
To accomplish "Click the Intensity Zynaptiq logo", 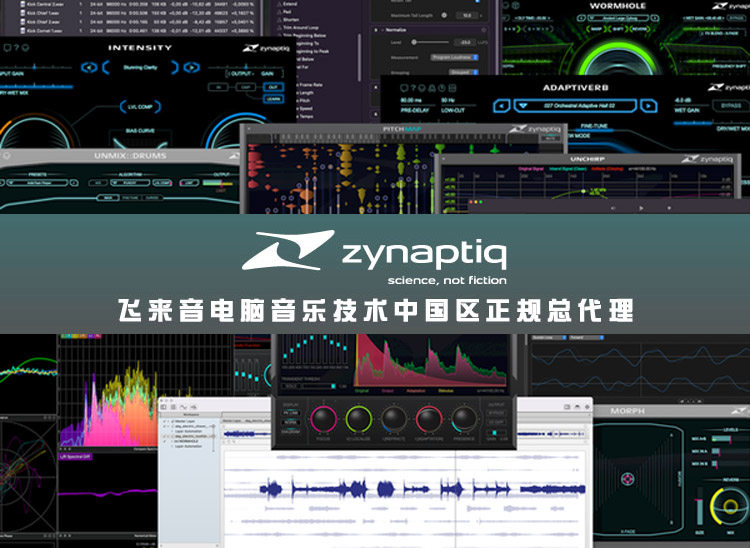I will coord(266,48).
